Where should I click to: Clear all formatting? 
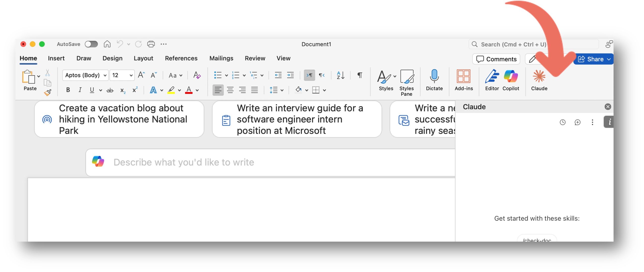(197, 75)
